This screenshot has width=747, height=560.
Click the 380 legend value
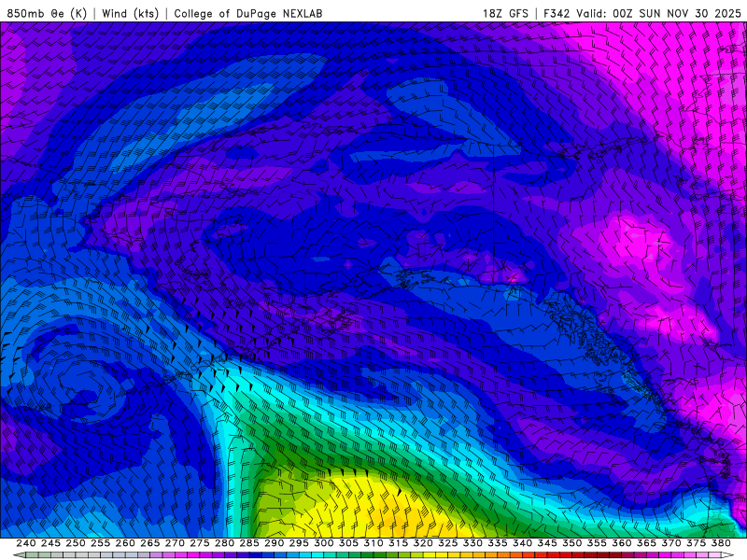click(720, 543)
